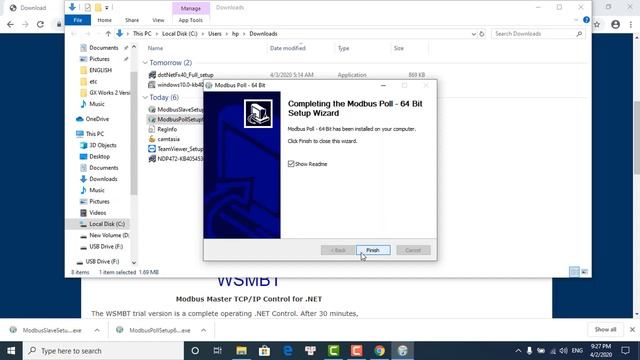Open Task View from taskbar

pos(218,351)
